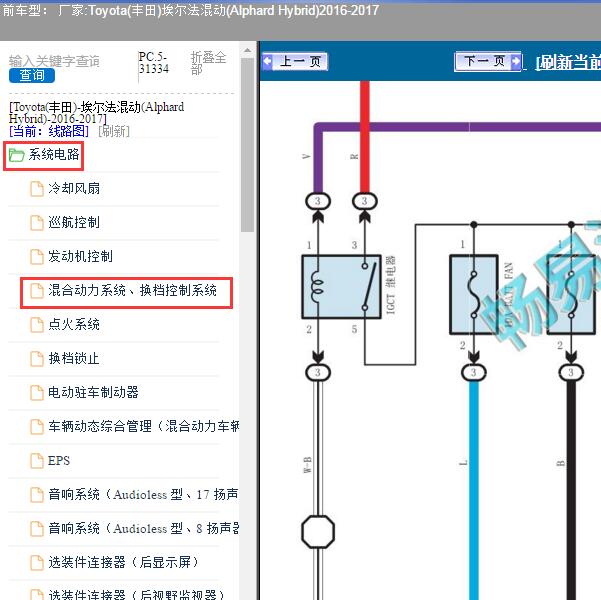Open the 巡航控制 diagram
601x600 pixels.
pos(74,222)
